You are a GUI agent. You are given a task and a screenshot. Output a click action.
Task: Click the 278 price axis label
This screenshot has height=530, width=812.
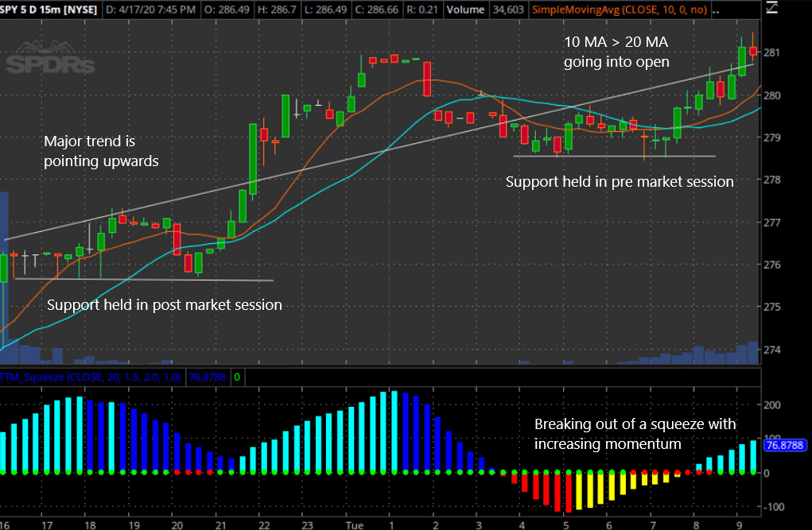(771, 180)
